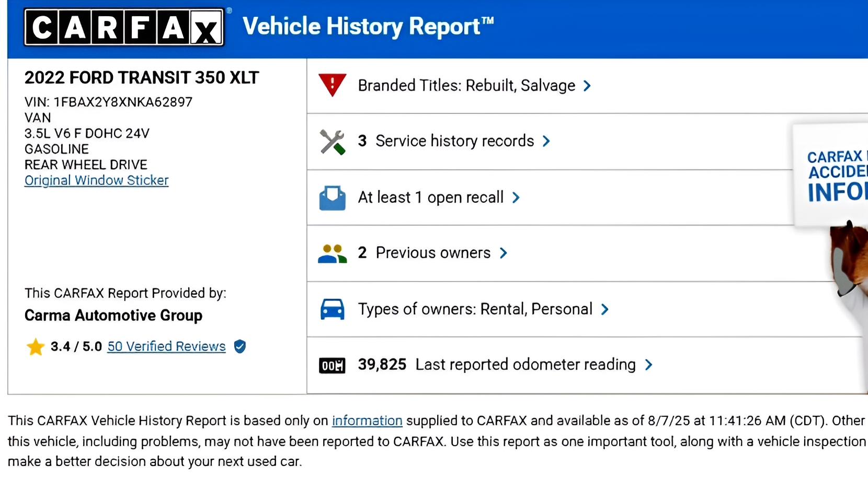Click the red branded title warning icon
Viewport: 868px width, 488px height.
click(x=332, y=85)
